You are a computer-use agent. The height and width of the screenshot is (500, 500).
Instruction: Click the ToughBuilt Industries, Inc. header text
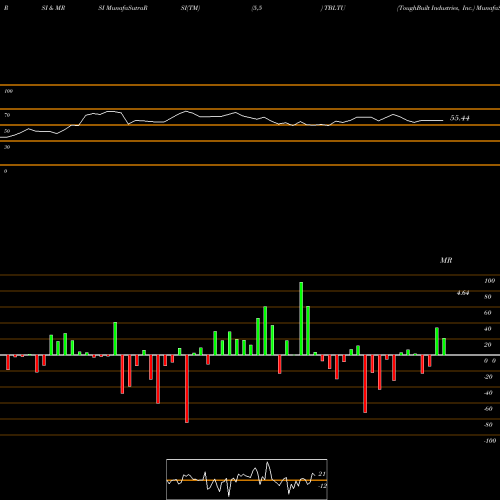[x=436, y=8]
